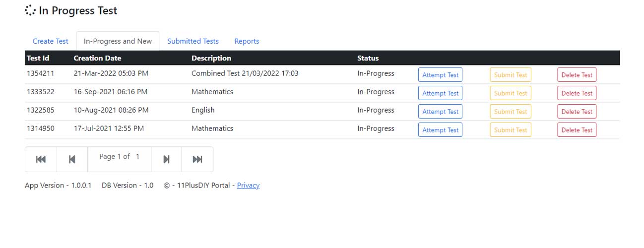Click the In Progress Test spinner icon
This screenshot has height=248, width=644.
coord(30,10)
